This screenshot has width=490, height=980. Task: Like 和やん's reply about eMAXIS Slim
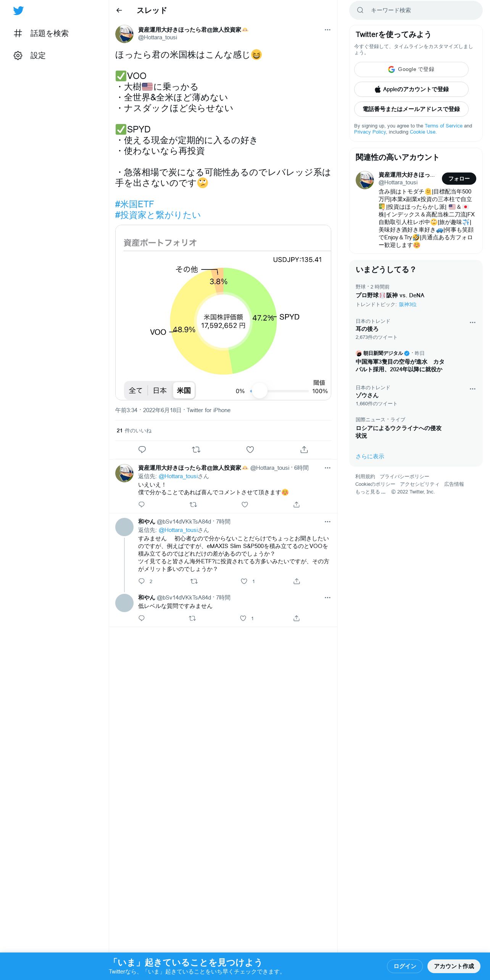tap(244, 581)
